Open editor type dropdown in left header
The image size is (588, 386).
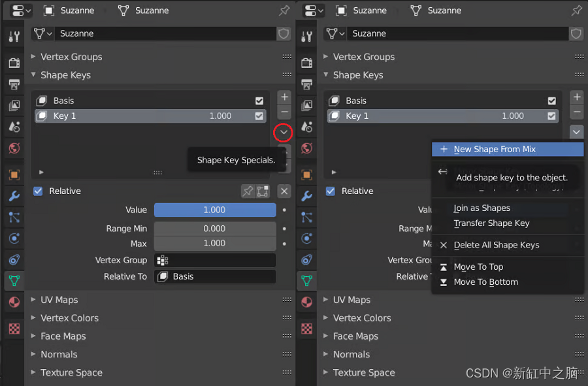(21, 10)
